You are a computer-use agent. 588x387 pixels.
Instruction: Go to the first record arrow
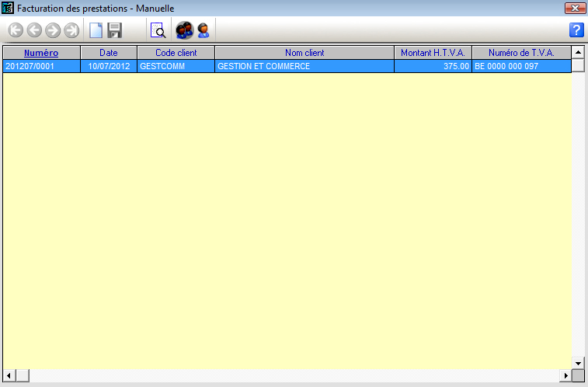pos(16,30)
